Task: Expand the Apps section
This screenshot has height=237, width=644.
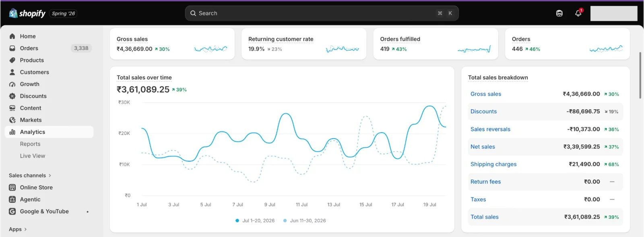Action: 18,229
